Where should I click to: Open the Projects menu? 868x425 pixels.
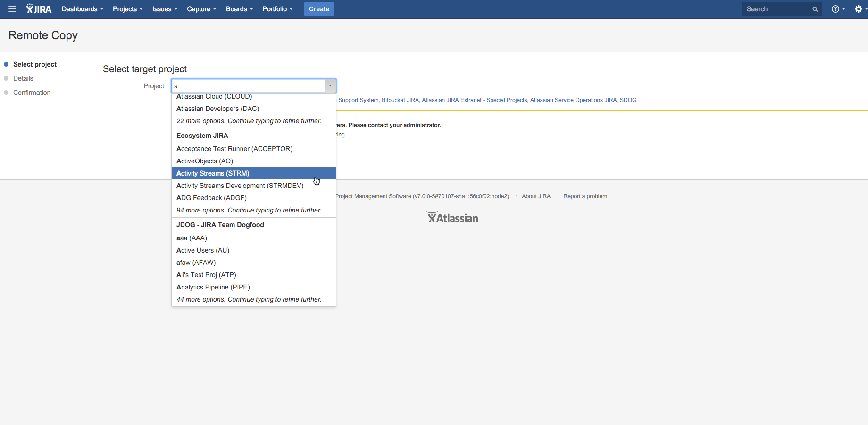click(127, 9)
